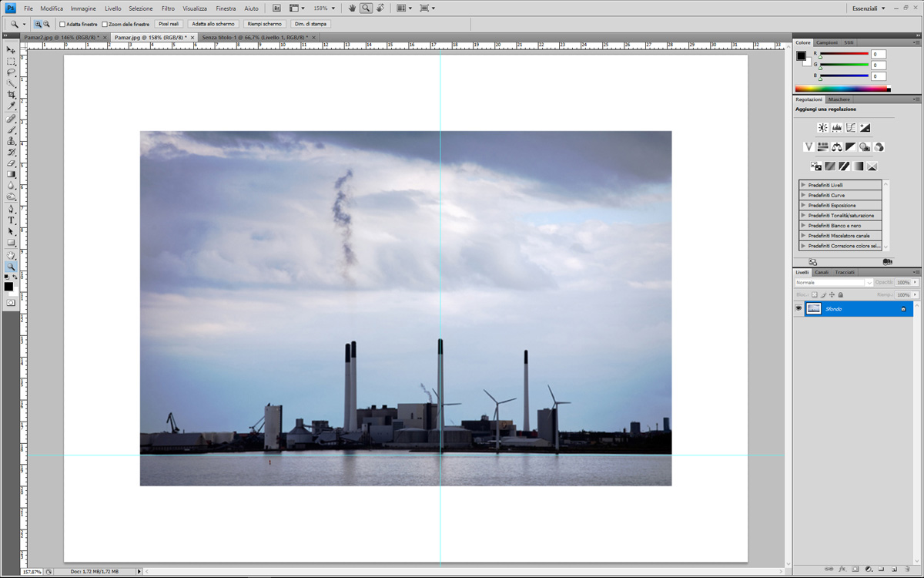The height and width of the screenshot is (578, 924).
Task: Choose the Type tool
Action: [11, 220]
